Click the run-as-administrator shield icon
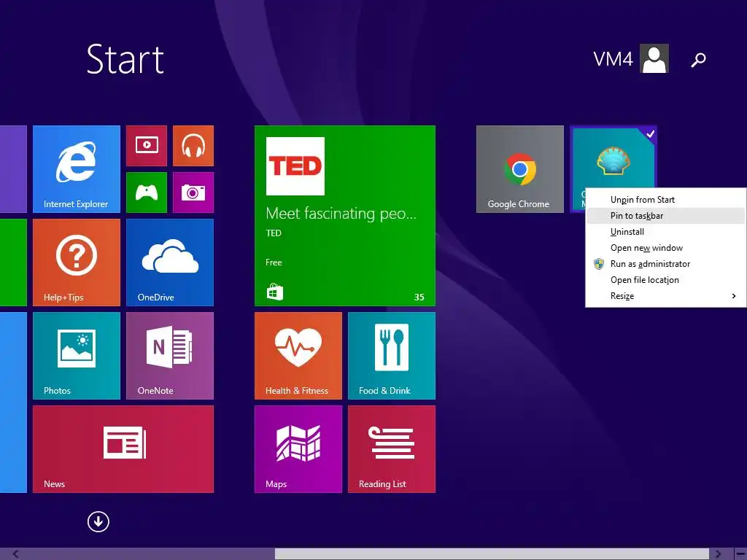 599,264
